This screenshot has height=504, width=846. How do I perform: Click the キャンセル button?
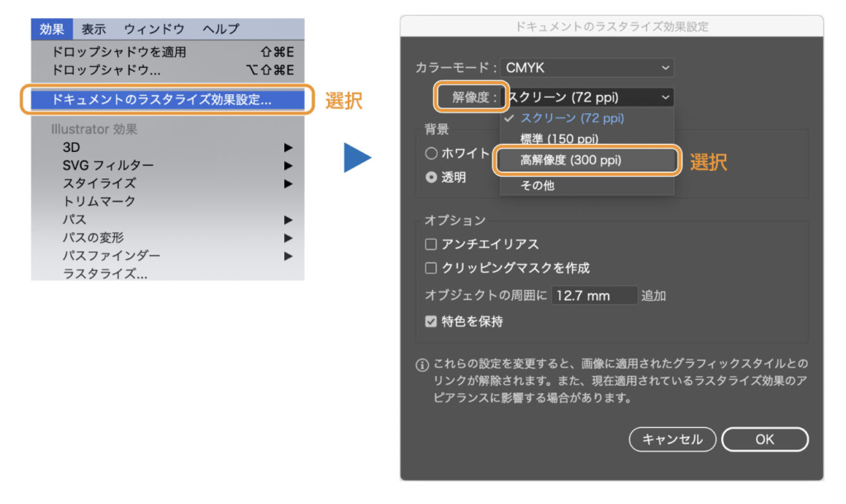(673, 440)
